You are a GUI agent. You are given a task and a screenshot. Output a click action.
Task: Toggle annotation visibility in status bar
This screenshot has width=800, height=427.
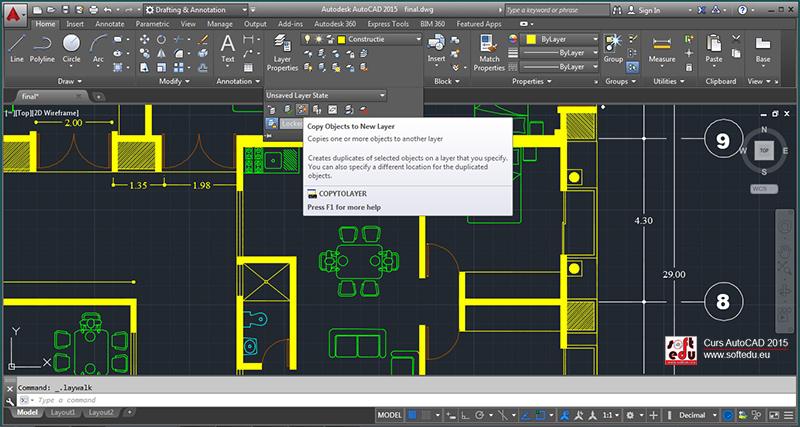coord(565,415)
